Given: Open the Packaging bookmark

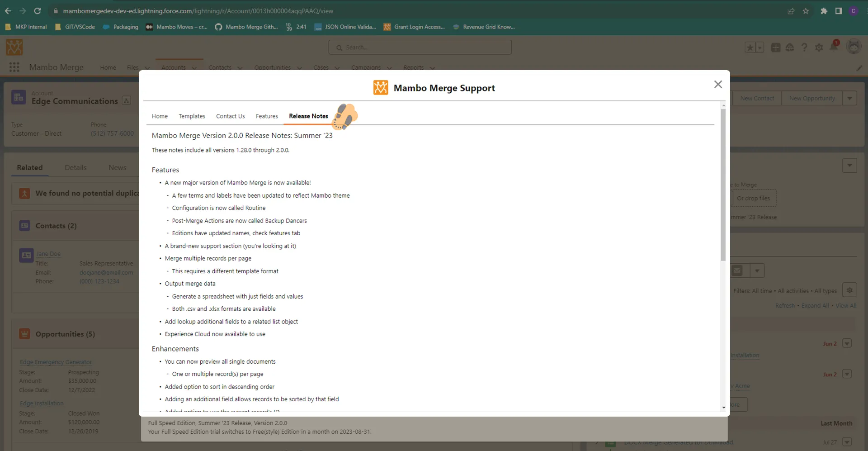Looking at the screenshot, I should tap(121, 27).
